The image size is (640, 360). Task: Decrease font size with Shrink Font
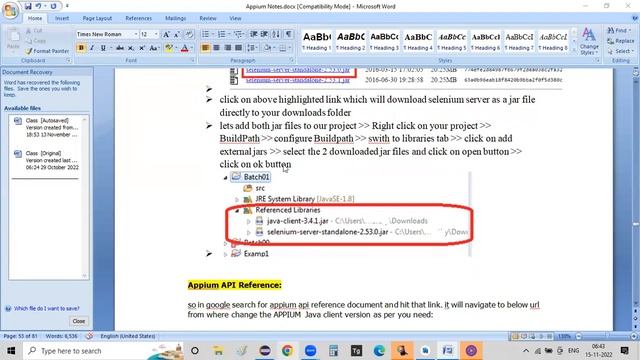pyautogui.click(x=177, y=35)
